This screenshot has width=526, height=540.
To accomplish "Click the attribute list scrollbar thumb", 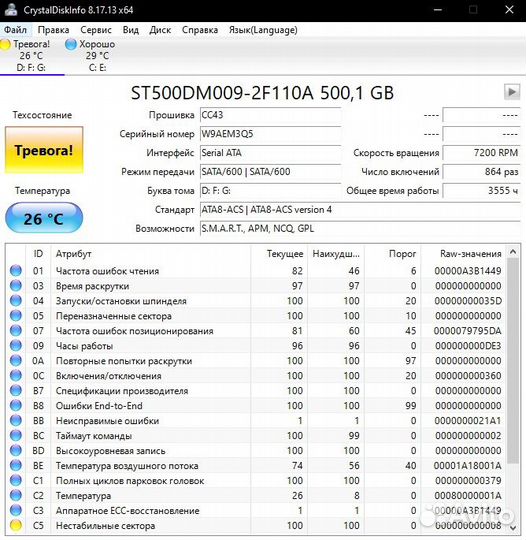I will pyautogui.click(x=513, y=361).
